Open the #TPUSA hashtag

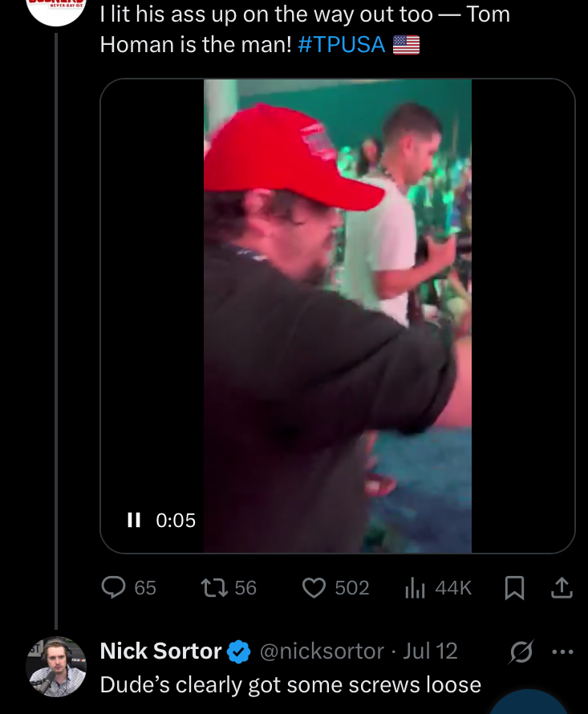(341, 44)
